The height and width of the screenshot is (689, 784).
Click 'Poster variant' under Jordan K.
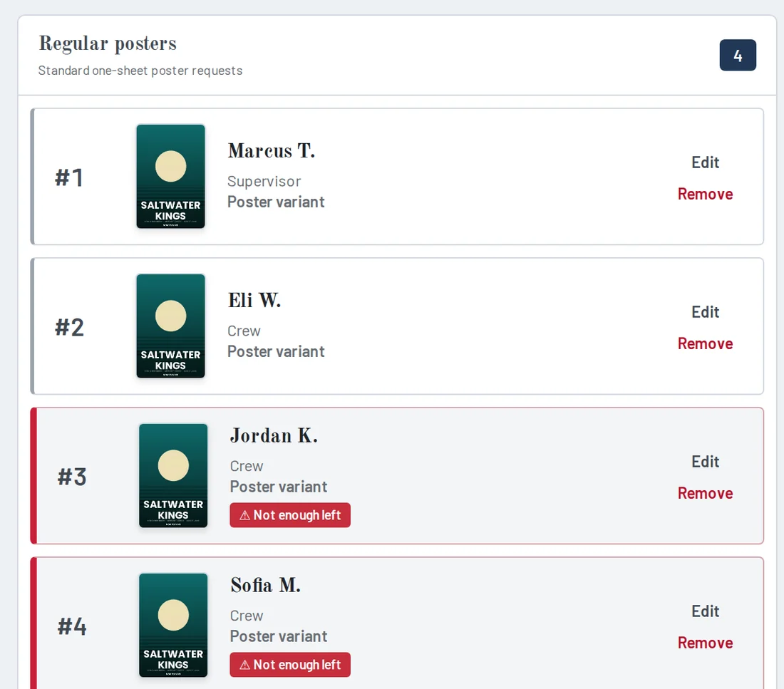(279, 487)
